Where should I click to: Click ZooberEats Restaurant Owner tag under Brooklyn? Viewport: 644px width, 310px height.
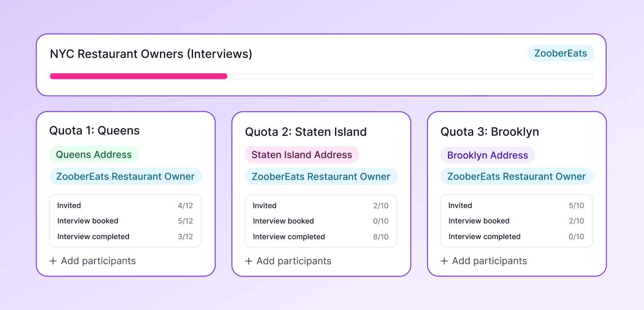517,177
